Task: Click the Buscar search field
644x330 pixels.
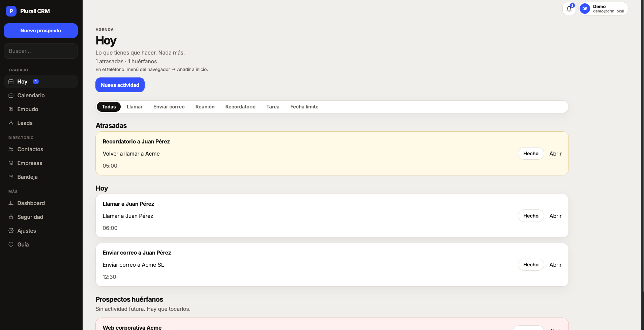Action: [x=41, y=51]
